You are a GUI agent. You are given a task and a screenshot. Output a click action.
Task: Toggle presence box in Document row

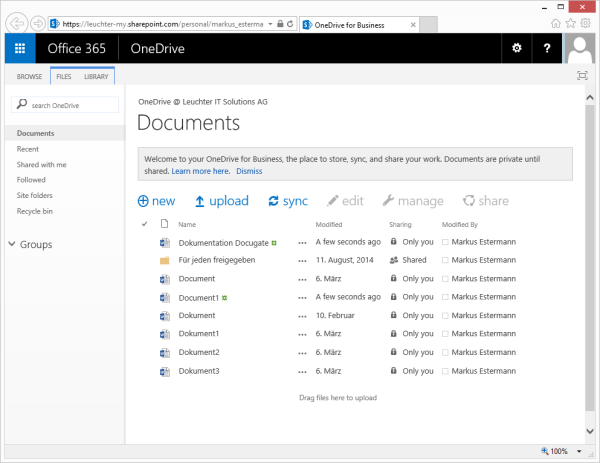coord(445,279)
